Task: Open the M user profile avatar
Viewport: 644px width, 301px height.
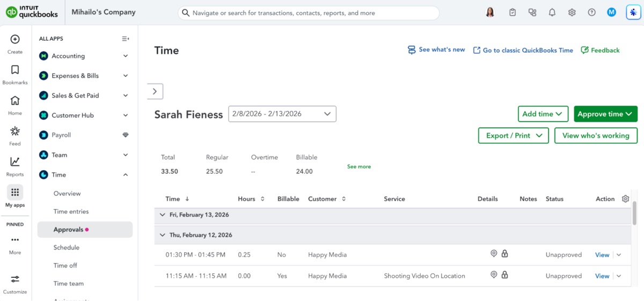Action: click(612, 12)
